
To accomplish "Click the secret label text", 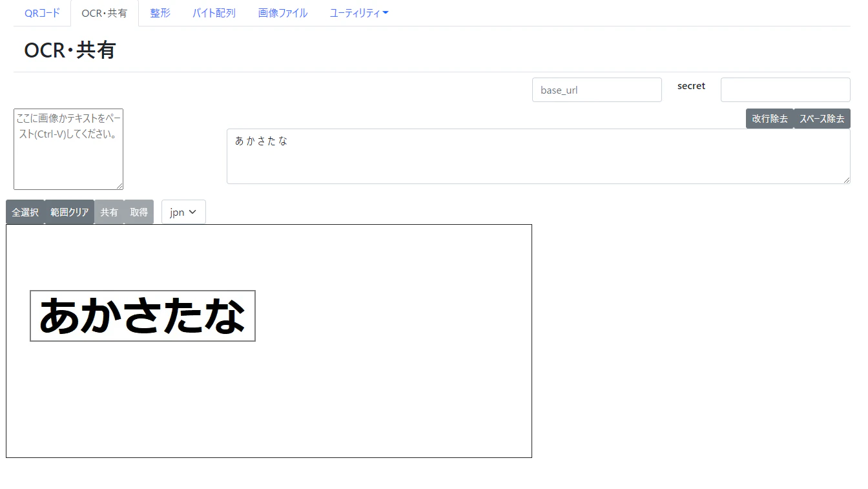I will (691, 86).
